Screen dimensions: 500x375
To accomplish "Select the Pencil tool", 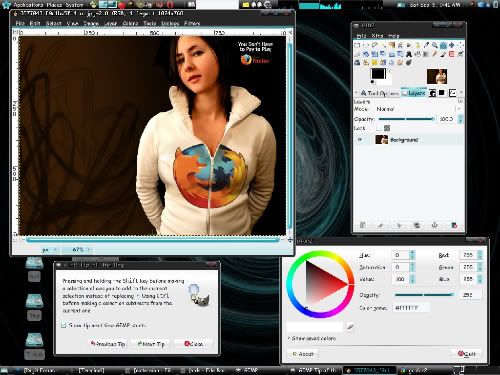I will tap(435, 54).
